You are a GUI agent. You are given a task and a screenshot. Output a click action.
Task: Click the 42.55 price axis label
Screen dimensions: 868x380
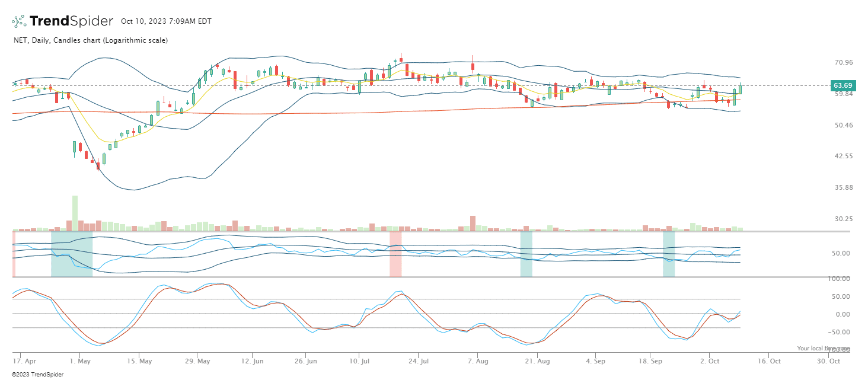click(843, 157)
